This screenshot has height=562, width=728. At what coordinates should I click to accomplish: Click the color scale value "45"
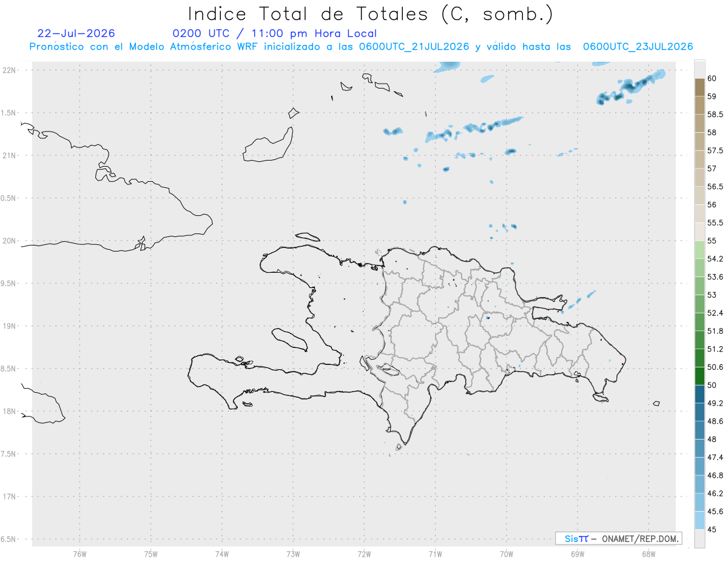(712, 530)
